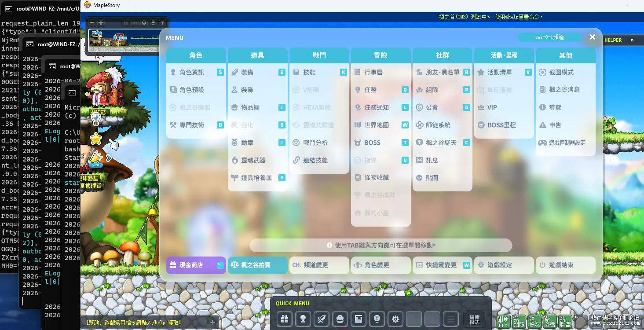Click the bookmark picture icon in Quick Menu

pyautogui.click(x=359, y=319)
